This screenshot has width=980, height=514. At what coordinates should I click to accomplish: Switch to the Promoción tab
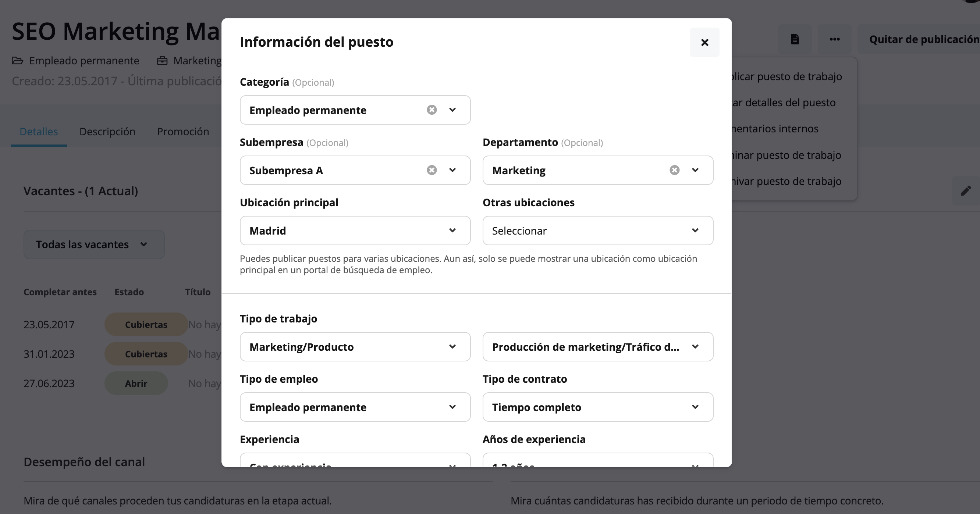(183, 132)
